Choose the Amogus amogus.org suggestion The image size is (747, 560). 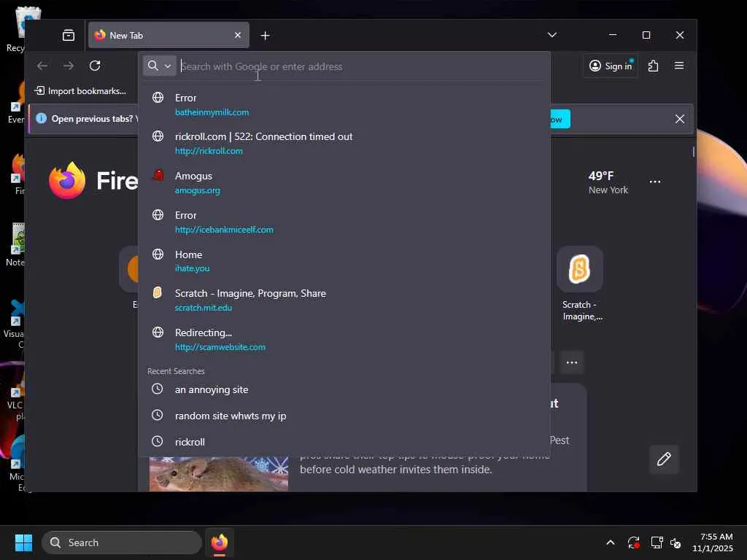344,183
